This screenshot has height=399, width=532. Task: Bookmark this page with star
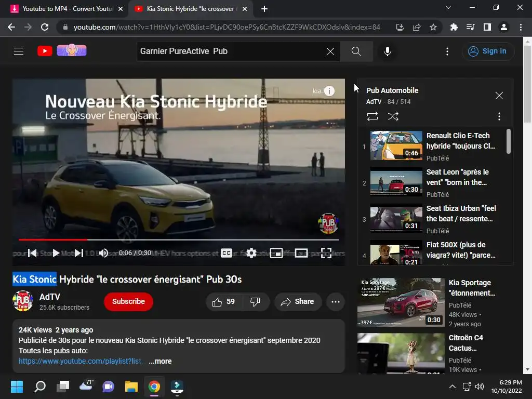[x=433, y=27]
